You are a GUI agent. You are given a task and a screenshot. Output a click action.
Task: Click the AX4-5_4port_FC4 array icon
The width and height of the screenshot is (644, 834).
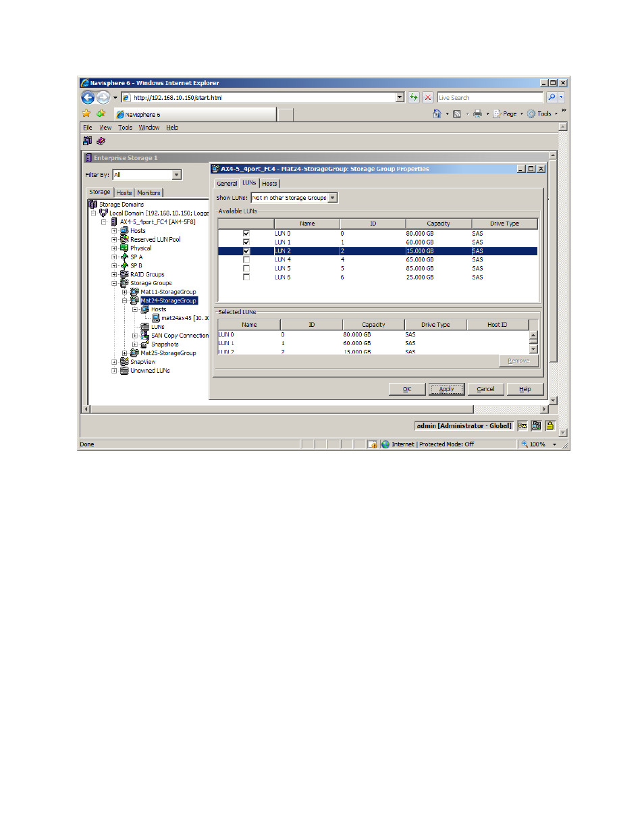(x=114, y=221)
